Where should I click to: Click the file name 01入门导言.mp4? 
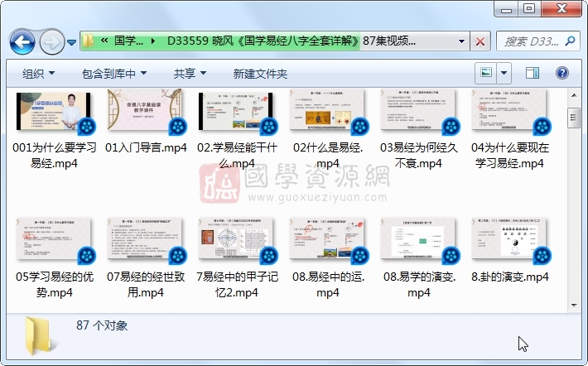[146, 147]
